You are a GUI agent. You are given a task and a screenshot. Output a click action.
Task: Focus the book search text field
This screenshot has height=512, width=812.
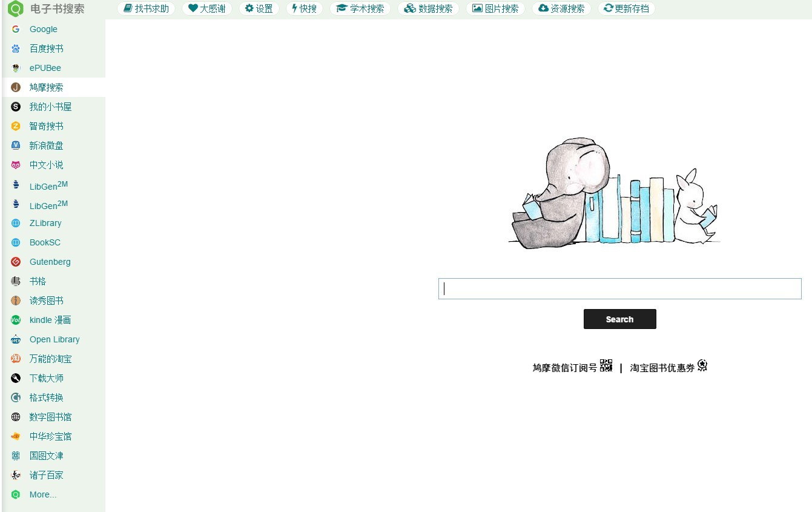619,289
